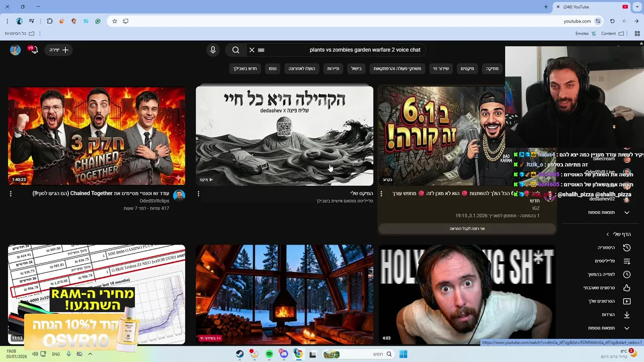The height and width of the screenshot is (362, 644).
Task: Open taskbar volume icon
Action: tap(35, 354)
